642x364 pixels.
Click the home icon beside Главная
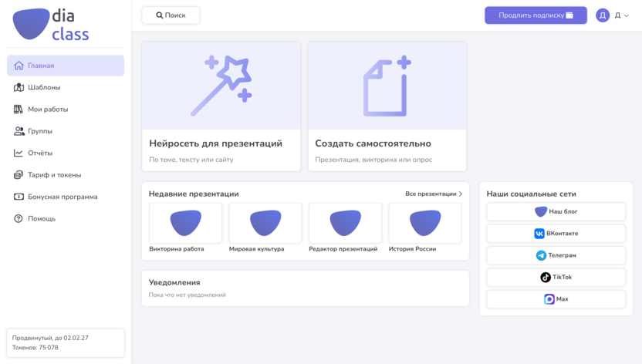pos(19,66)
